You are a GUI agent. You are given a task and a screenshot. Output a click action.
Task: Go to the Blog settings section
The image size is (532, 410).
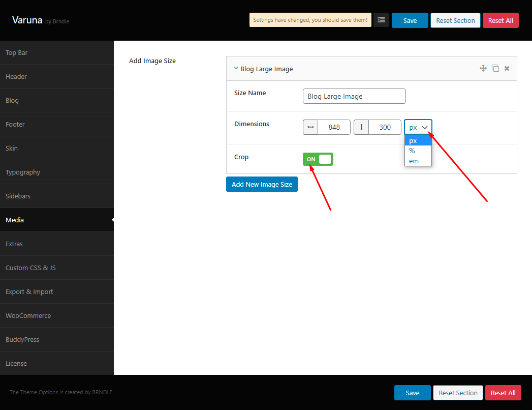click(57, 101)
